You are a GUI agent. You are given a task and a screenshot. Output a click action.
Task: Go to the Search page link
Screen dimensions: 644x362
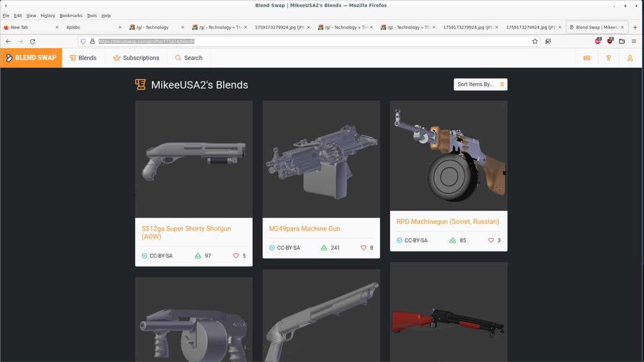pyautogui.click(x=188, y=58)
